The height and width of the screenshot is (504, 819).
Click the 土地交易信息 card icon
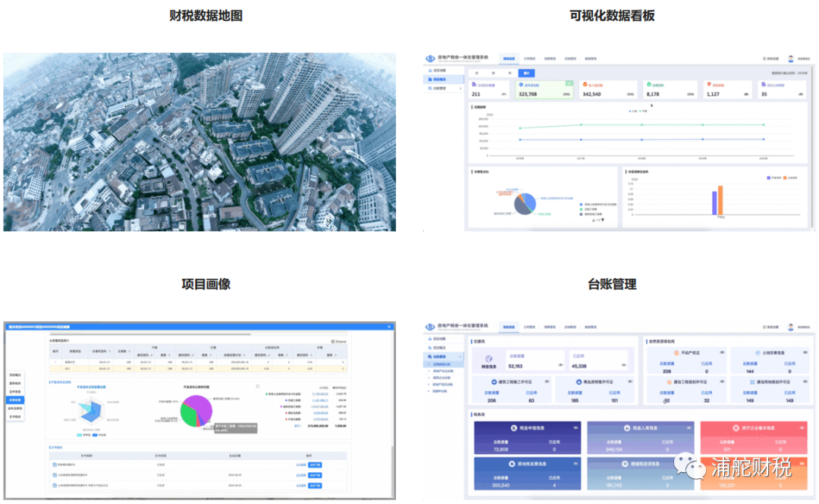(758, 353)
